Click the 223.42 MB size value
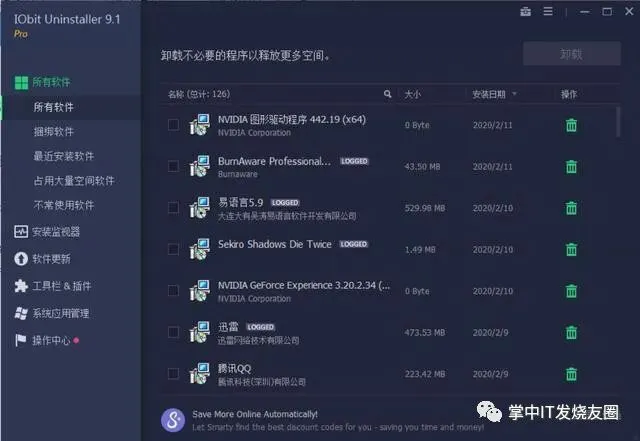The image size is (640, 441). click(x=425, y=374)
